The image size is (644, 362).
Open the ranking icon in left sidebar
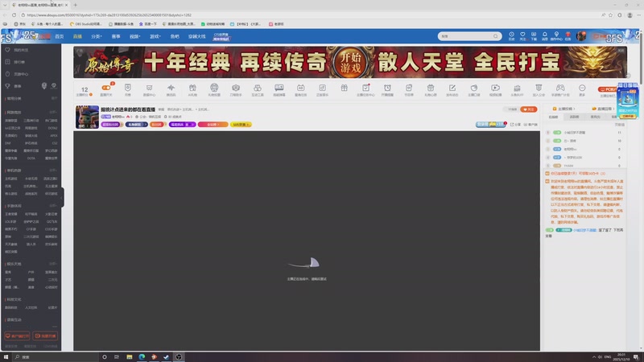tap(7, 62)
